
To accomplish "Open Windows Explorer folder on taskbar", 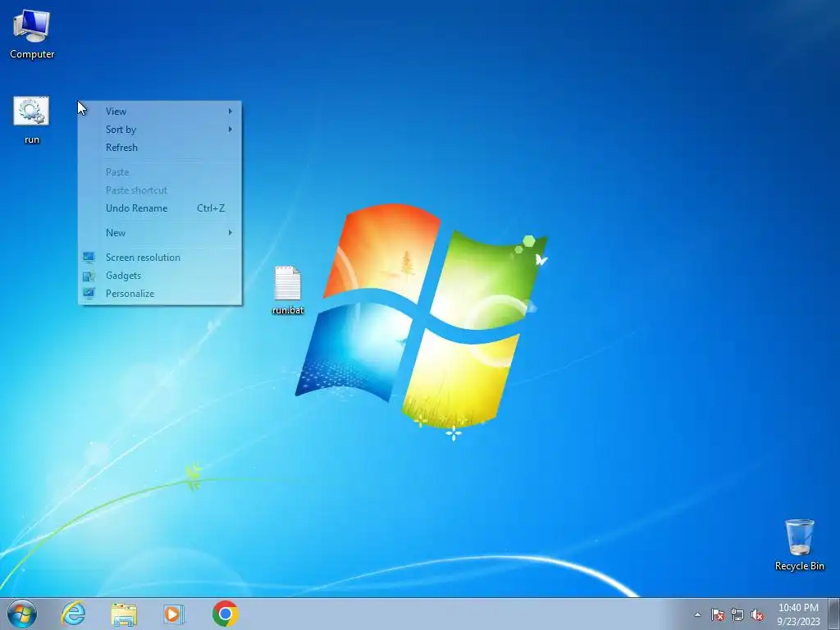I will pyautogui.click(x=124, y=614).
